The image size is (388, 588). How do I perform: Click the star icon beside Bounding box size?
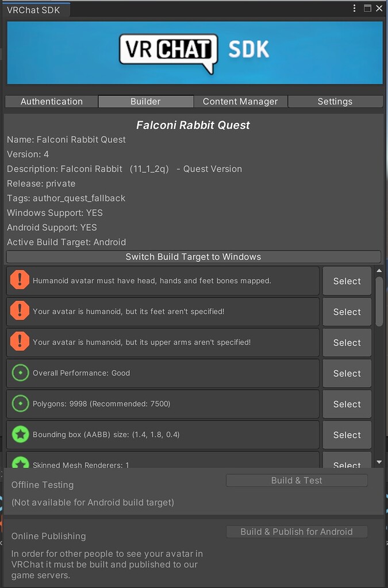(20, 435)
